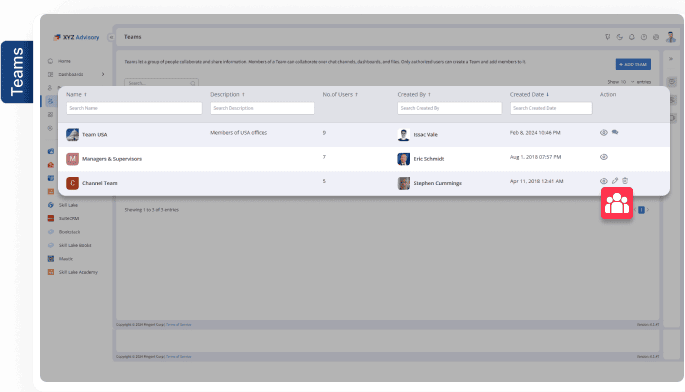The height and width of the screenshot is (392, 685).
Task: Sort by Created Date column
Action: (529, 94)
